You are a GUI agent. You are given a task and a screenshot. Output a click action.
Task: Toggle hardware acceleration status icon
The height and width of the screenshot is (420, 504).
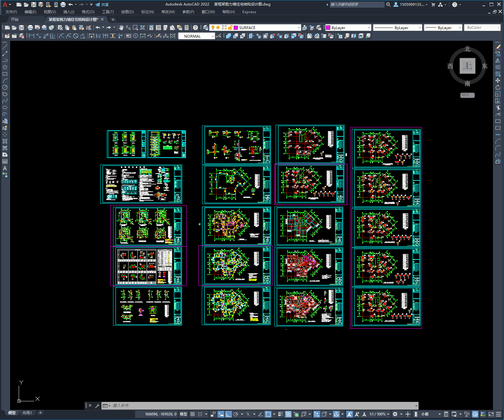coord(475,414)
